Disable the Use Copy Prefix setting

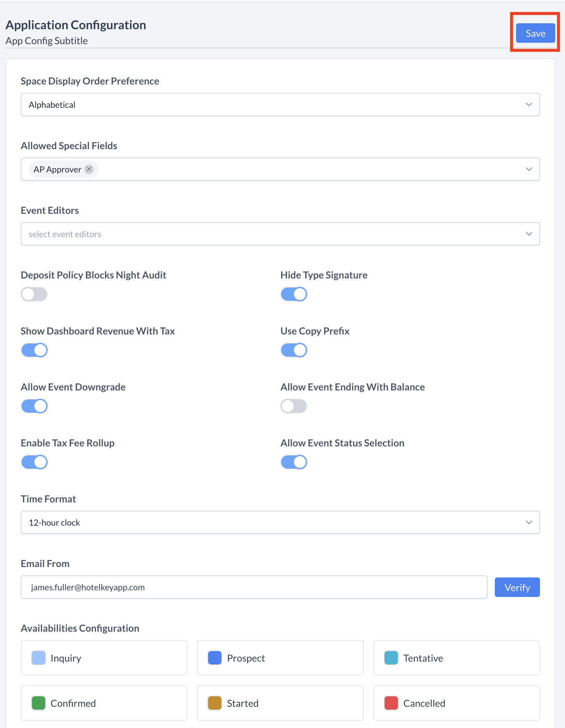pos(294,350)
